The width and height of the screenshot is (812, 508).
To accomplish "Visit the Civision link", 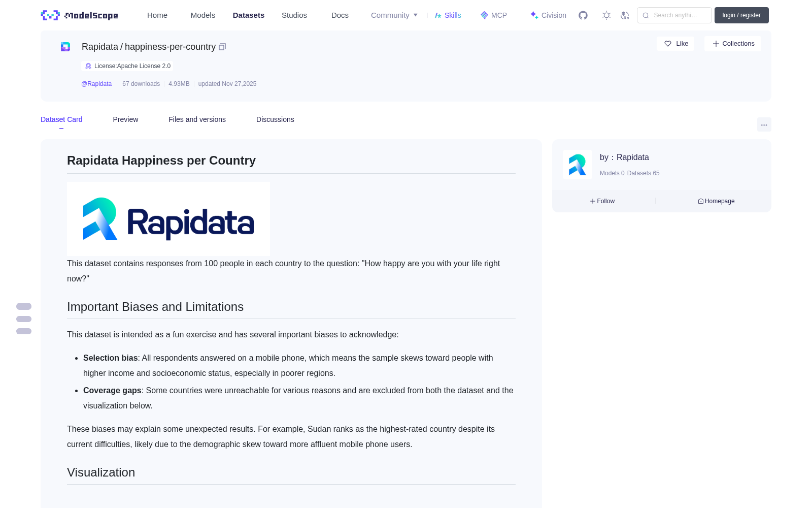I will point(548,15).
